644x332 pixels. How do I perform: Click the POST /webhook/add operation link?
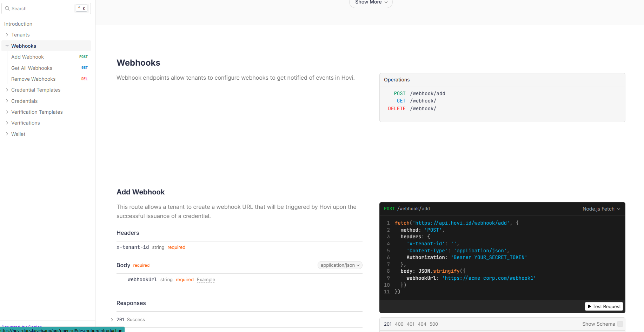[x=419, y=93]
